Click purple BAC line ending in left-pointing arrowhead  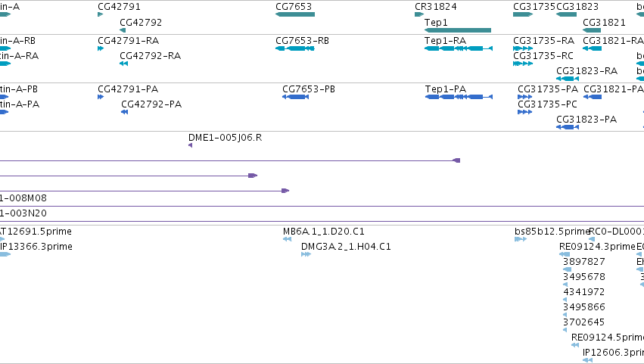230,160
